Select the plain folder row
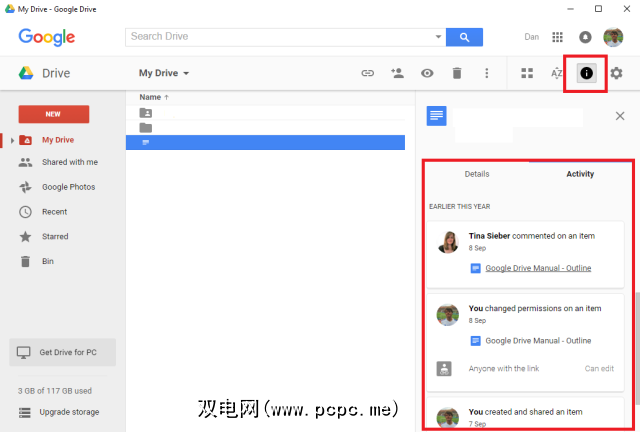 coord(265,128)
